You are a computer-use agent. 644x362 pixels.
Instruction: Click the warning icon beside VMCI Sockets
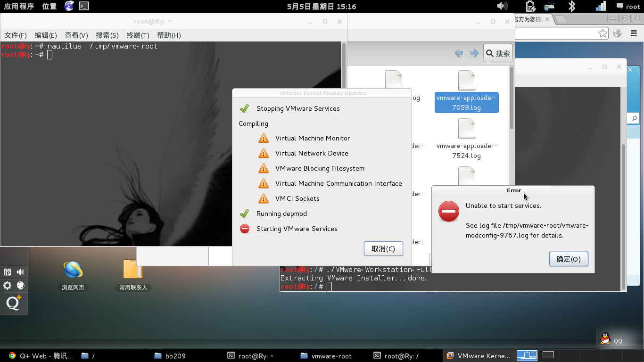[x=263, y=198]
